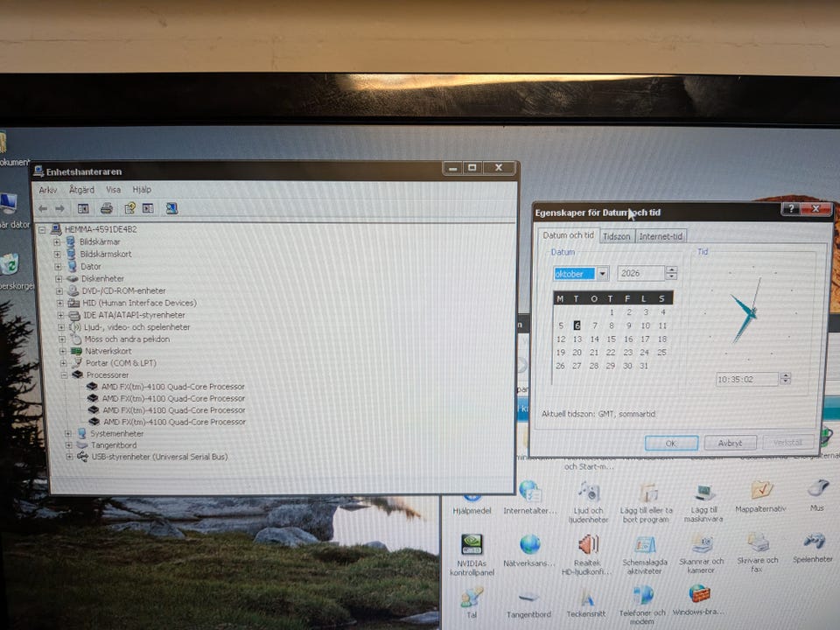
Task: Open the Teckensnitt fonts icon
Action: click(586, 603)
